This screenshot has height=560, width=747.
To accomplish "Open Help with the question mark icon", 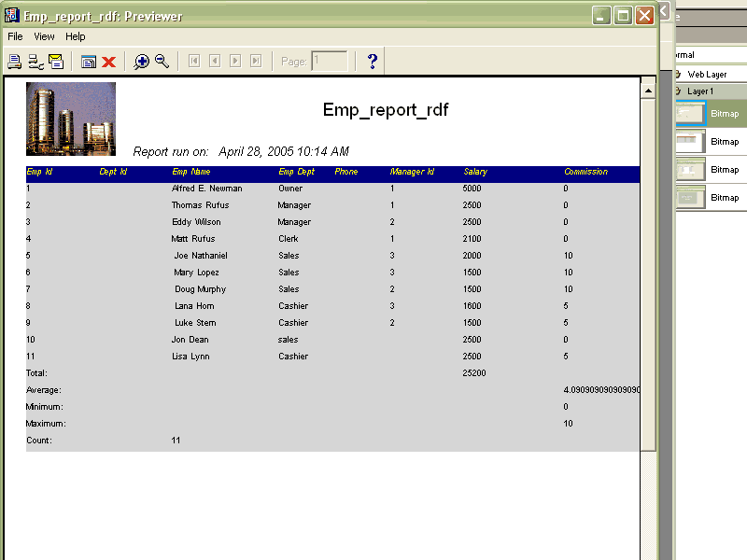I will 372,62.
